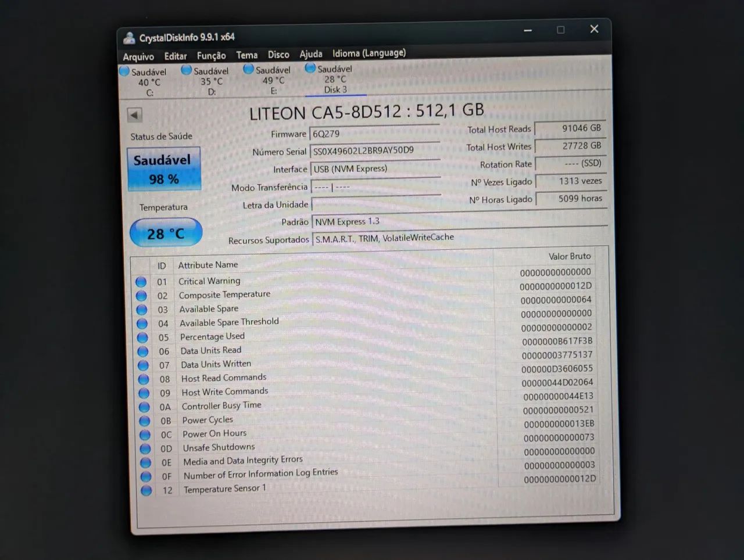Click Total Host Reads value 91046 GB
Viewport: 744px width, 560px height.
[x=570, y=128]
